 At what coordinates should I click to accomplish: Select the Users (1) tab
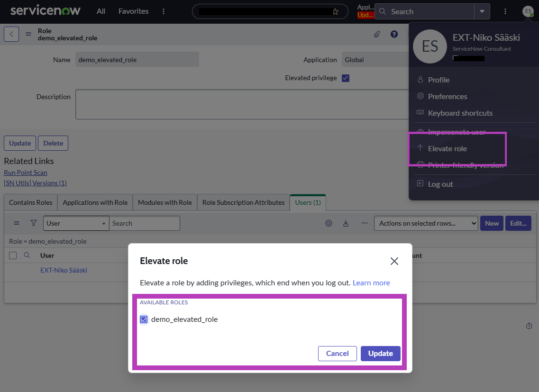click(308, 202)
